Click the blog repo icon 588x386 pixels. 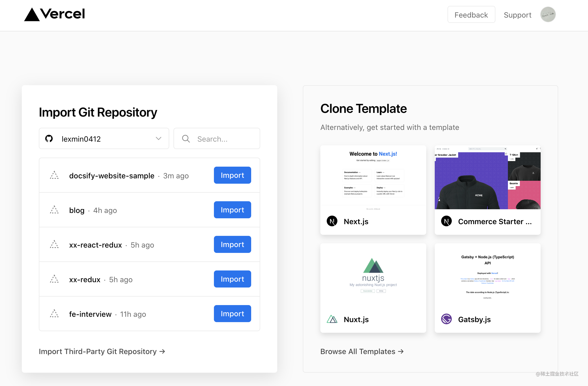54,210
